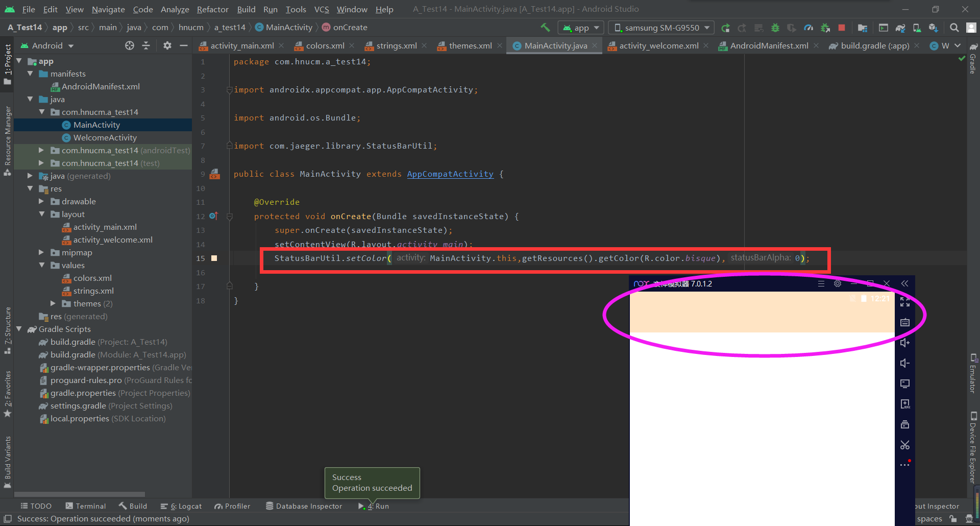This screenshot has height=526, width=980.
Task: Click Nox scissors screenshot icon
Action: (x=905, y=445)
